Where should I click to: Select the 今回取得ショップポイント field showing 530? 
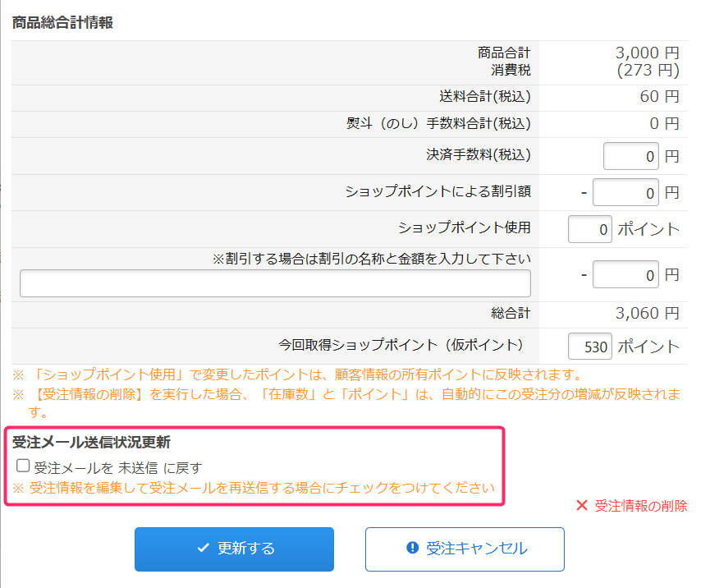[589, 347]
